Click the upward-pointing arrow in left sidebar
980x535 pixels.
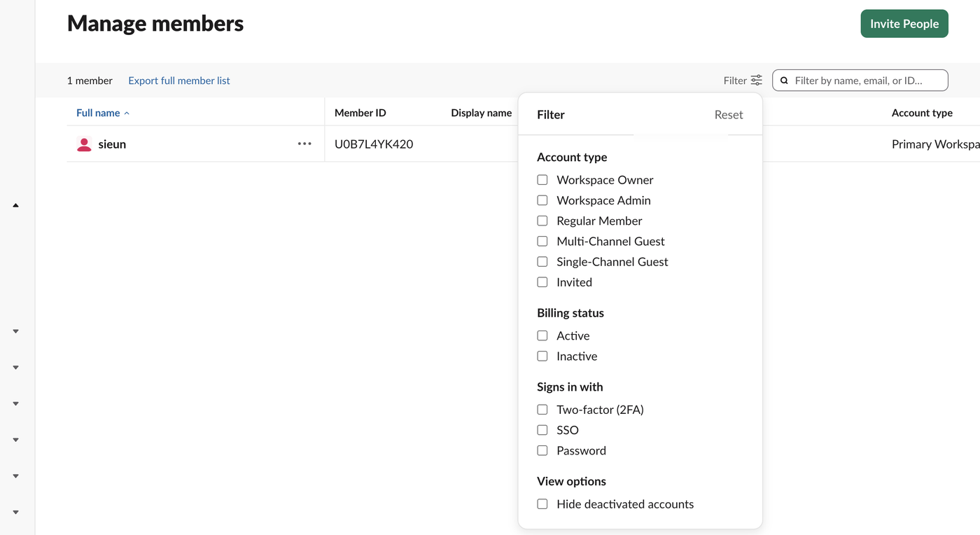click(x=15, y=205)
